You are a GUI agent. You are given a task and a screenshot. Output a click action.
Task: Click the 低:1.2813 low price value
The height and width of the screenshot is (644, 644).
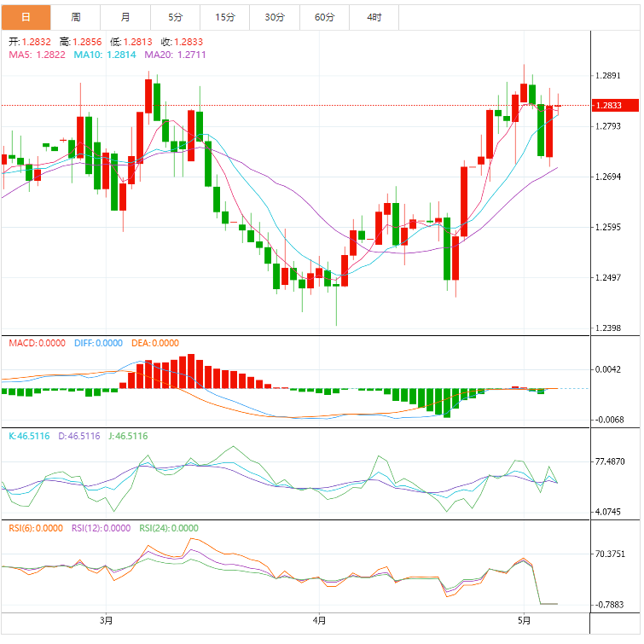(131, 42)
